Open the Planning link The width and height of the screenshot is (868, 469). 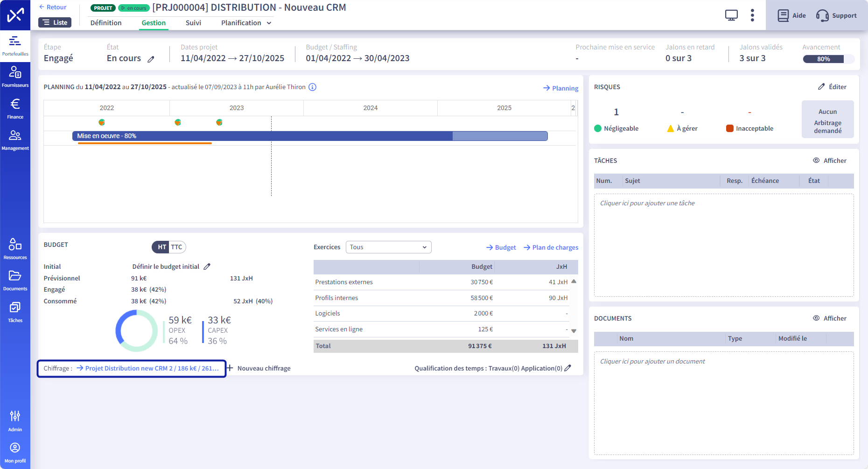coord(560,88)
